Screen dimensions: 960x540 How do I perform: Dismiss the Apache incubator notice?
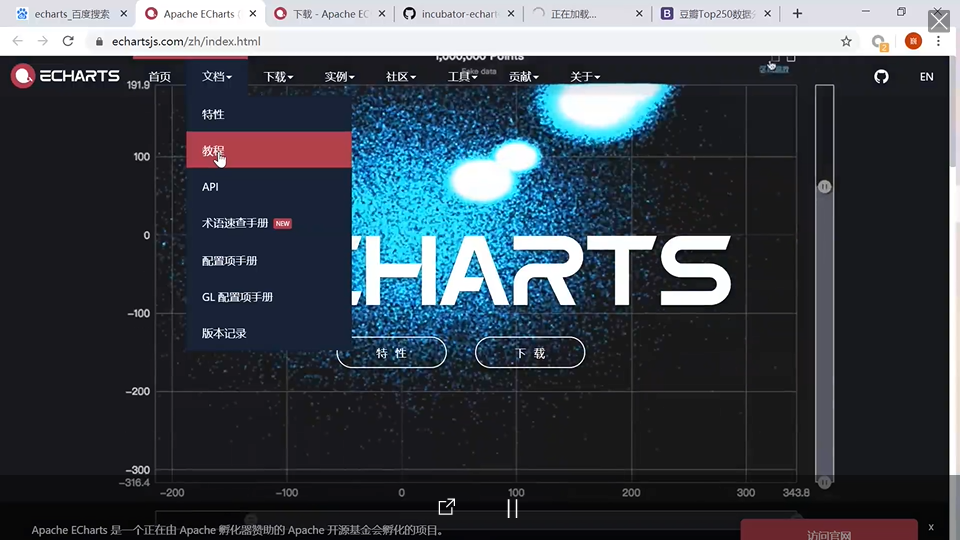click(931, 527)
